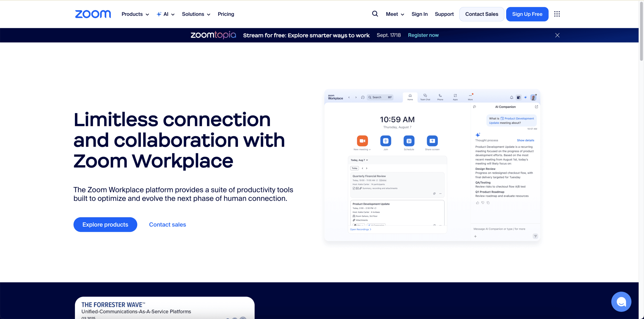644x319 pixels.
Task: Open the chat bubble support widget
Action: tap(621, 302)
